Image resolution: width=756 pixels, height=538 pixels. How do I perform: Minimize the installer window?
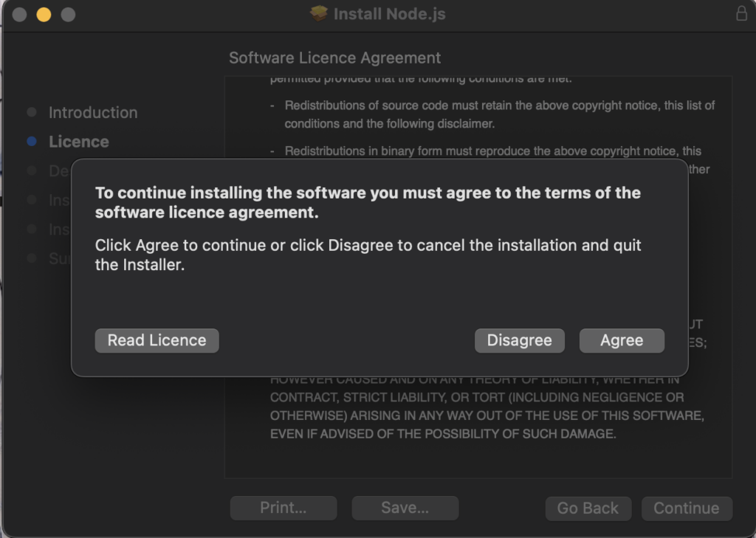click(x=44, y=13)
